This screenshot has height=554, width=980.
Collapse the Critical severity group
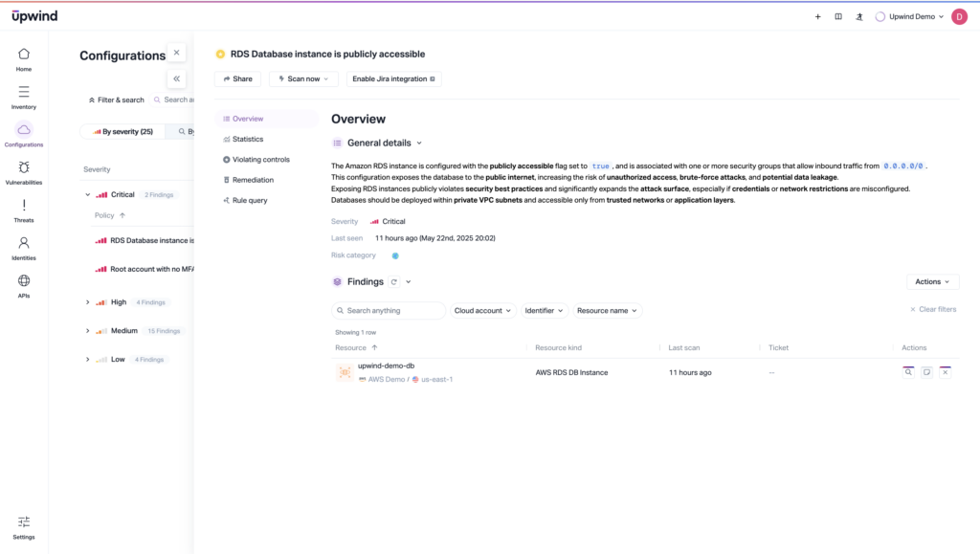coord(87,195)
